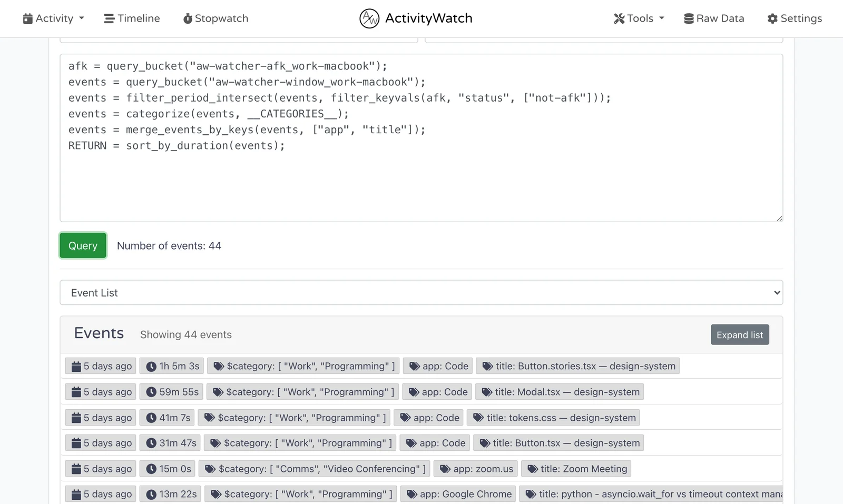Image resolution: width=843 pixels, height=504 pixels.
Task: Click the app: zoom.us tag
Action: (x=476, y=469)
